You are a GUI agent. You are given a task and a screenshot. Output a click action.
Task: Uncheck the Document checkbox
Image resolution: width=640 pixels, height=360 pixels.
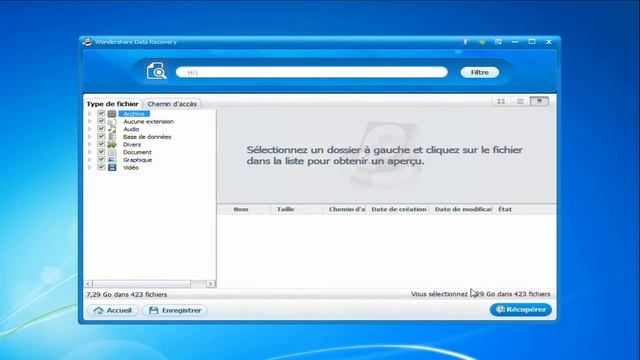(x=101, y=152)
